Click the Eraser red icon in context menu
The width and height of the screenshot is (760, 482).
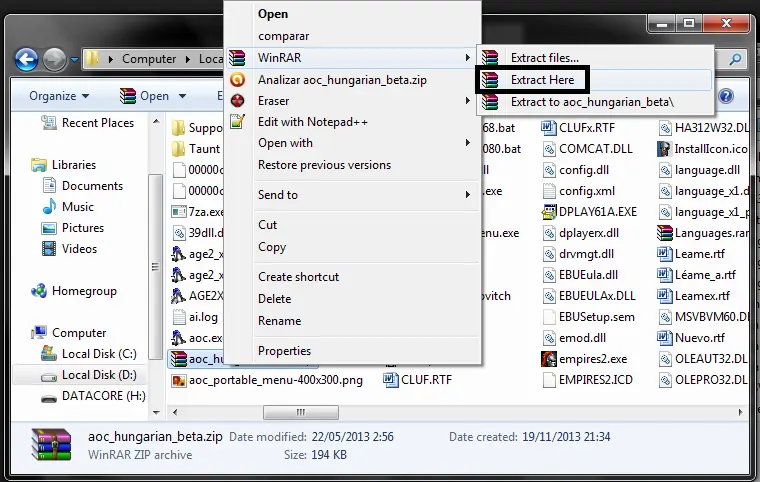(237, 101)
